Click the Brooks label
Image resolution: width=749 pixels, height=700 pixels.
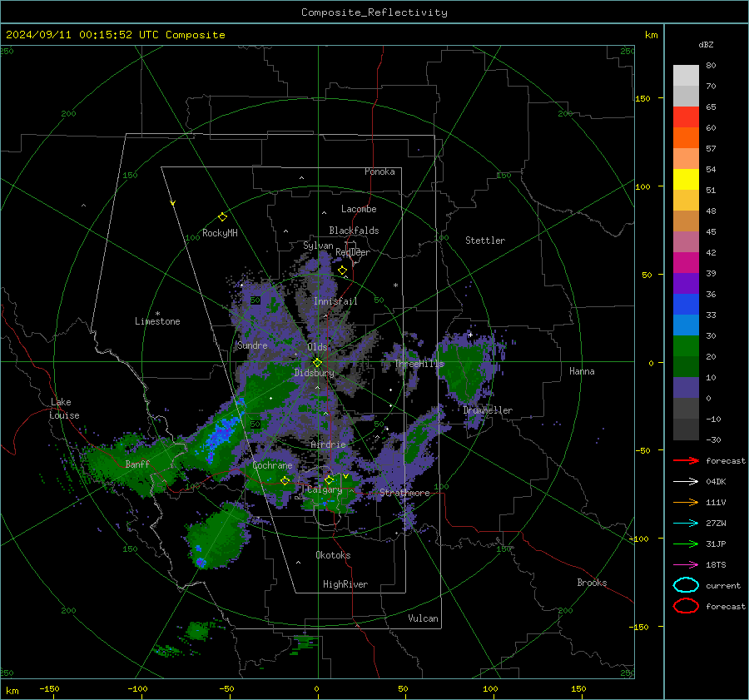pos(592,583)
